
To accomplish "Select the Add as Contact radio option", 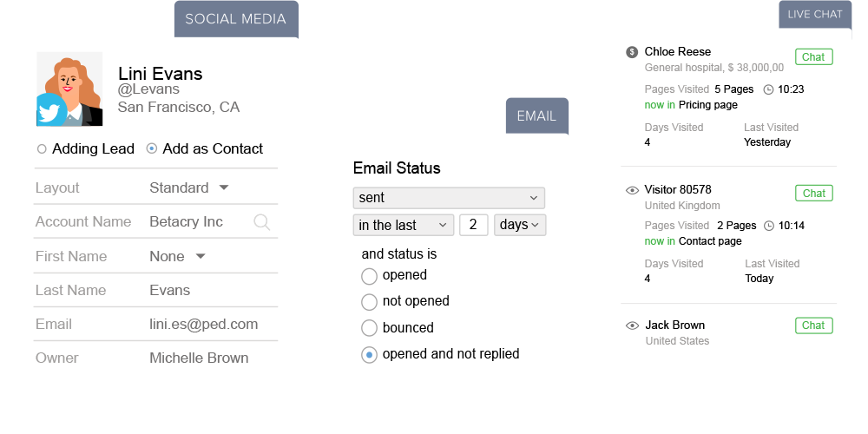I will click(x=152, y=149).
